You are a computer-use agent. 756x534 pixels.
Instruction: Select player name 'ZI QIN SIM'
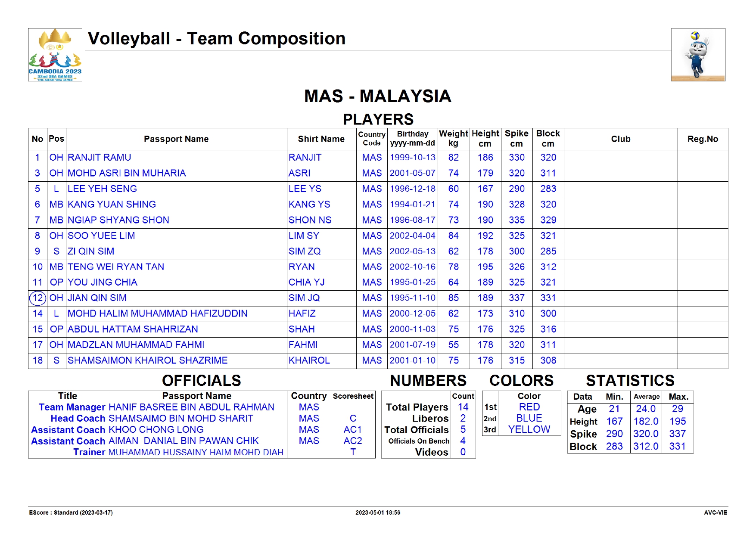point(91,251)
